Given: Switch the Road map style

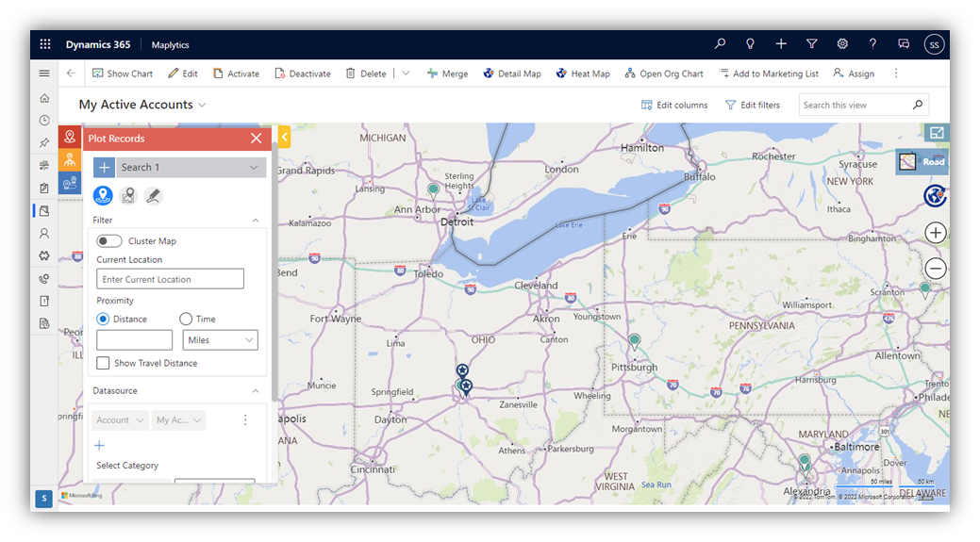Looking at the screenshot, I should tap(922, 162).
